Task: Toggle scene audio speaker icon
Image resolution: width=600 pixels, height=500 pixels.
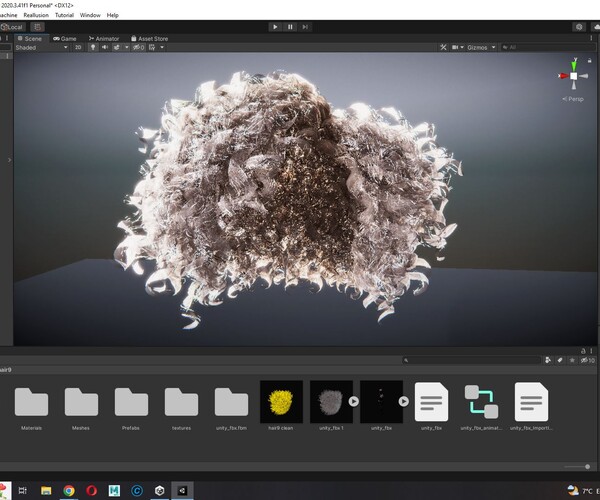Action: 104,47
